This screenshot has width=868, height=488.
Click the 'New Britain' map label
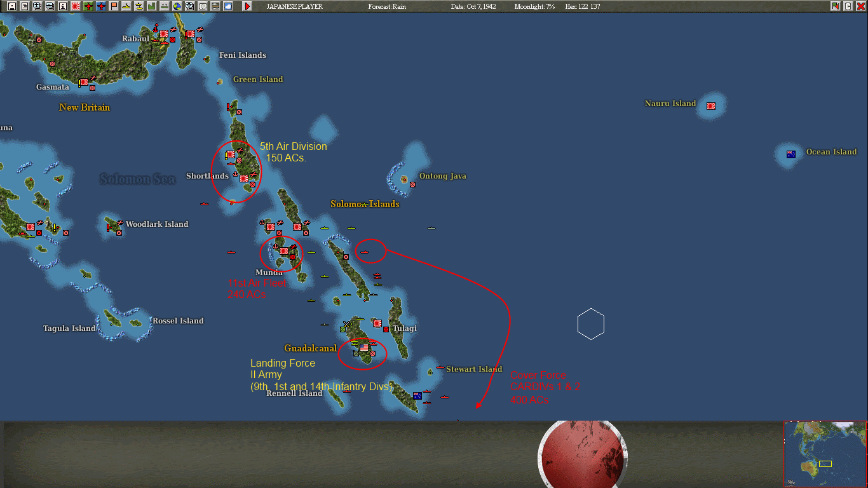point(85,107)
